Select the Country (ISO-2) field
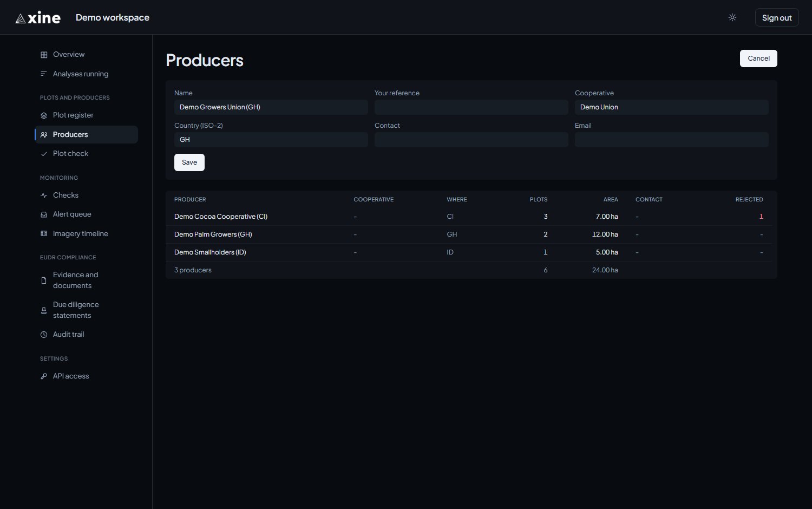 coord(271,140)
